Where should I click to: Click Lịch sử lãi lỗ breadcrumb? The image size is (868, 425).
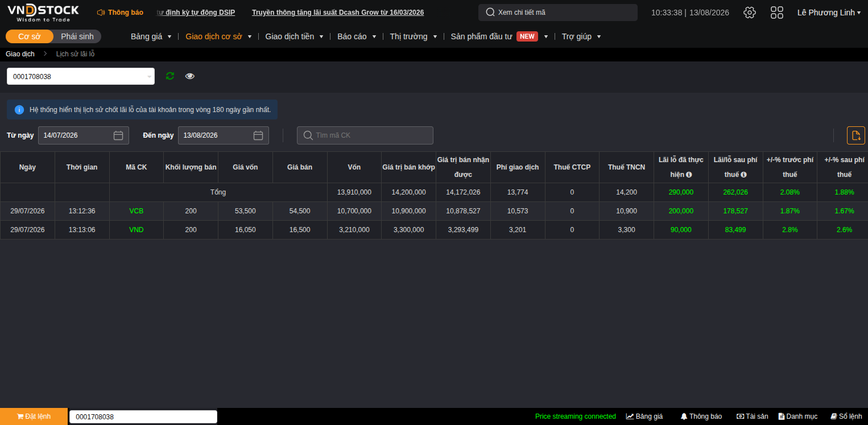[x=75, y=54]
